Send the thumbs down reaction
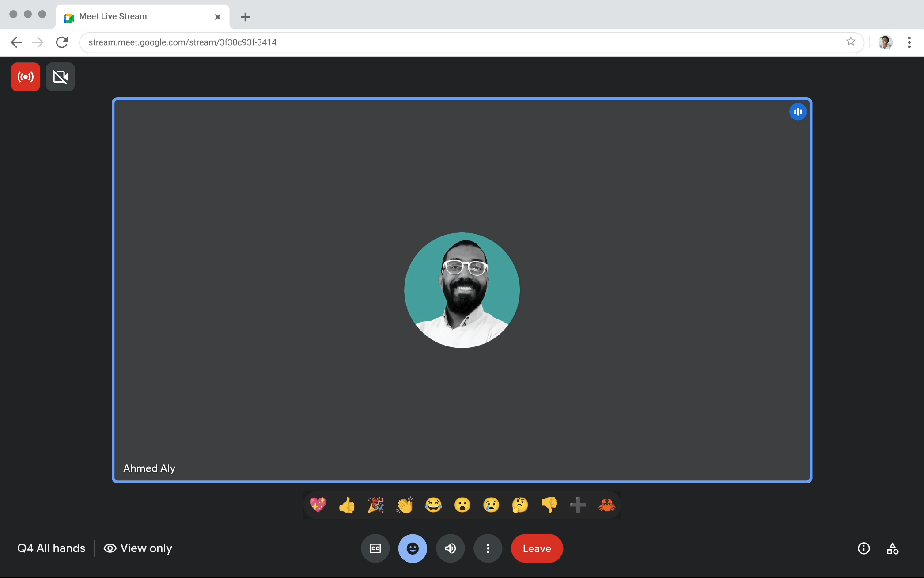This screenshot has width=924, height=578. click(x=549, y=505)
